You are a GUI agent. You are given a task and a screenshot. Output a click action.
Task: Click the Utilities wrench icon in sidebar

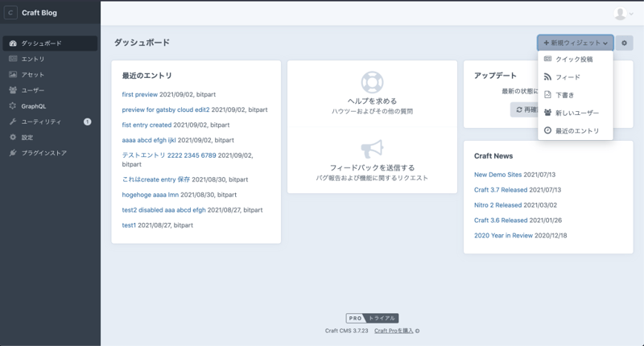pos(13,122)
